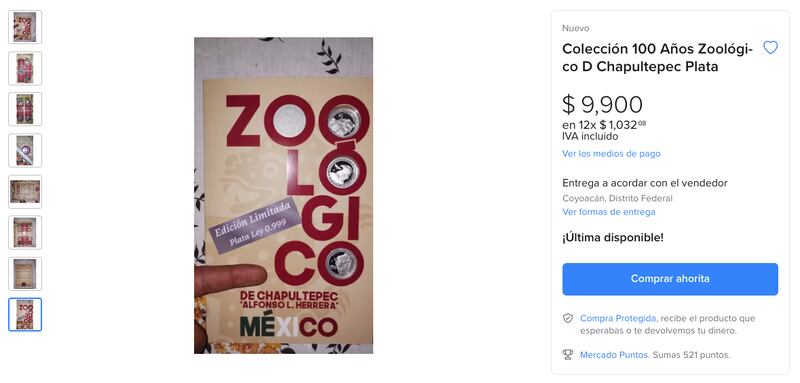Open the Mercado Puntos link

coord(615,354)
